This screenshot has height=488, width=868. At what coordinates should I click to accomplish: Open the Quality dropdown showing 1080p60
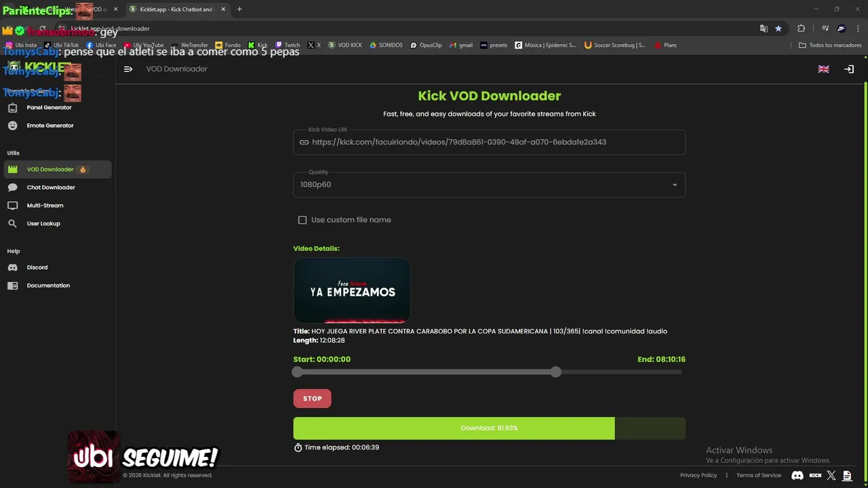tap(489, 184)
